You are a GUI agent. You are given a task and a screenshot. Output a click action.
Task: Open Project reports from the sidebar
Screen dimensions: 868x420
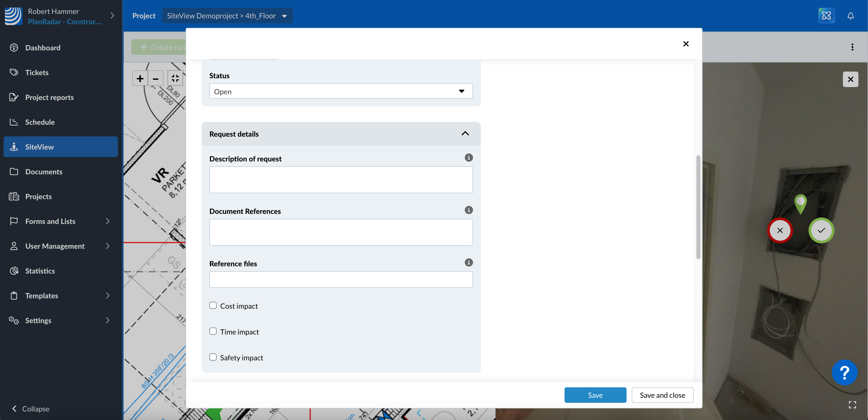tap(49, 97)
